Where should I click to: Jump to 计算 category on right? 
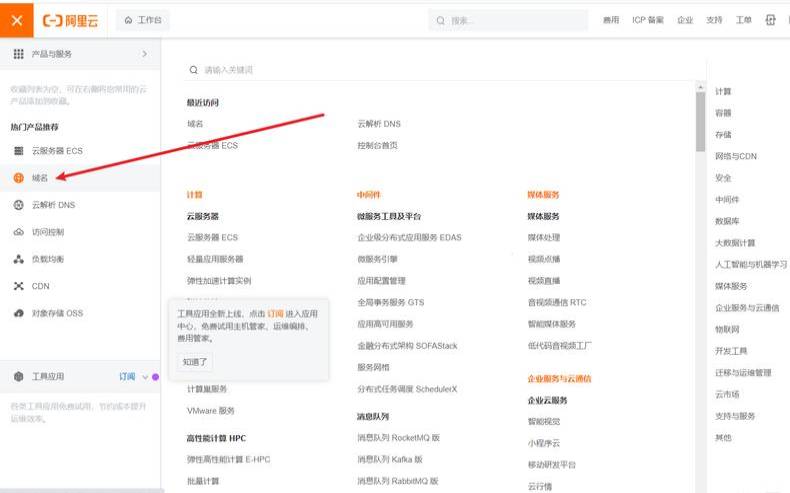tap(723, 91)
